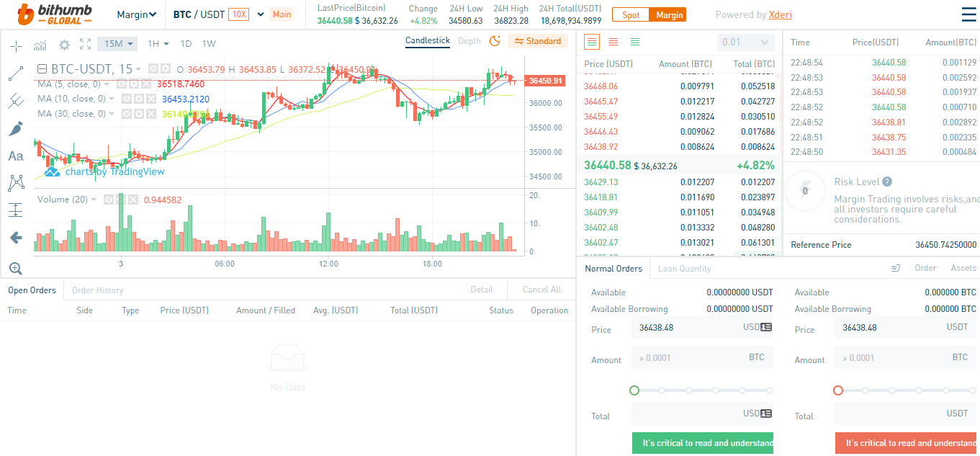The height and width of the screenshot is (456, 980).
Task: Toggle dark mode moon icon
Action: 495,41
